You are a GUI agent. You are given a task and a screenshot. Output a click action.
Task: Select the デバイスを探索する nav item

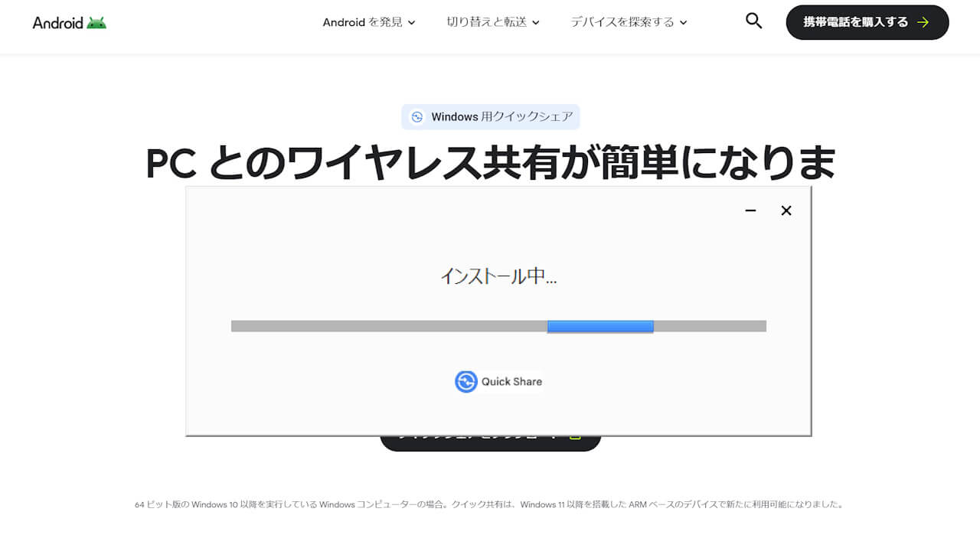click(x=624, y=23)
